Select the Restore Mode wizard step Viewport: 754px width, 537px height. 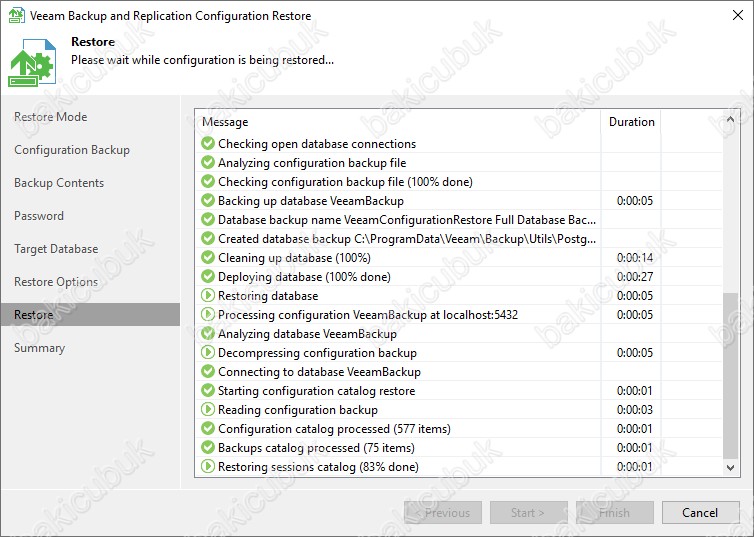tap(50, 117)
